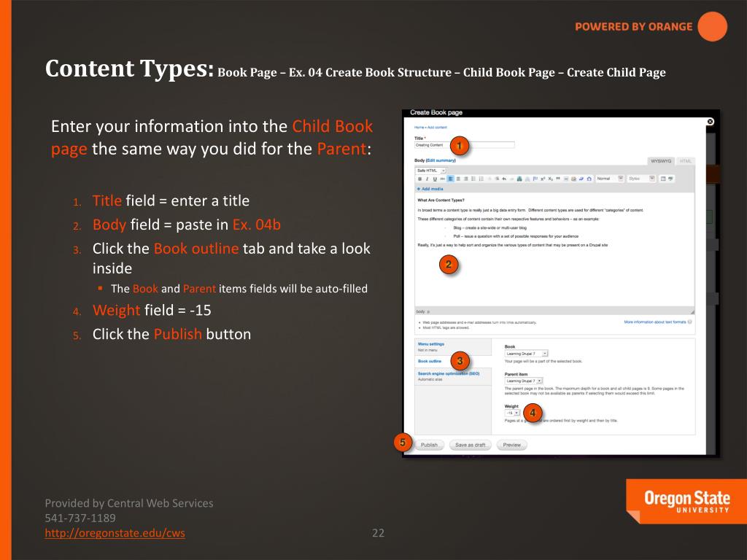747x560 pixels.
Task: Click the Preview button
Action: click(511, 446)
